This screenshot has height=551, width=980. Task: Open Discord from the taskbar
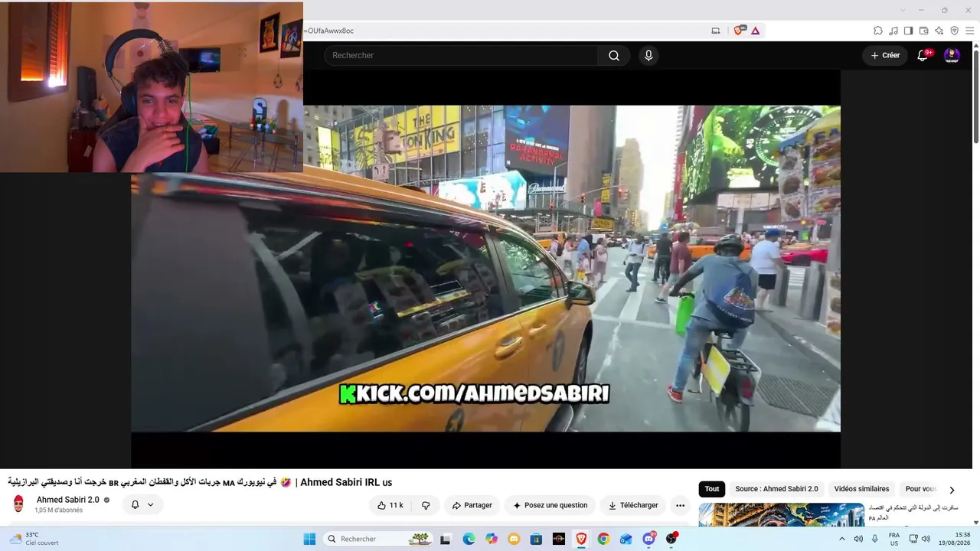click(x=649, y=539)
